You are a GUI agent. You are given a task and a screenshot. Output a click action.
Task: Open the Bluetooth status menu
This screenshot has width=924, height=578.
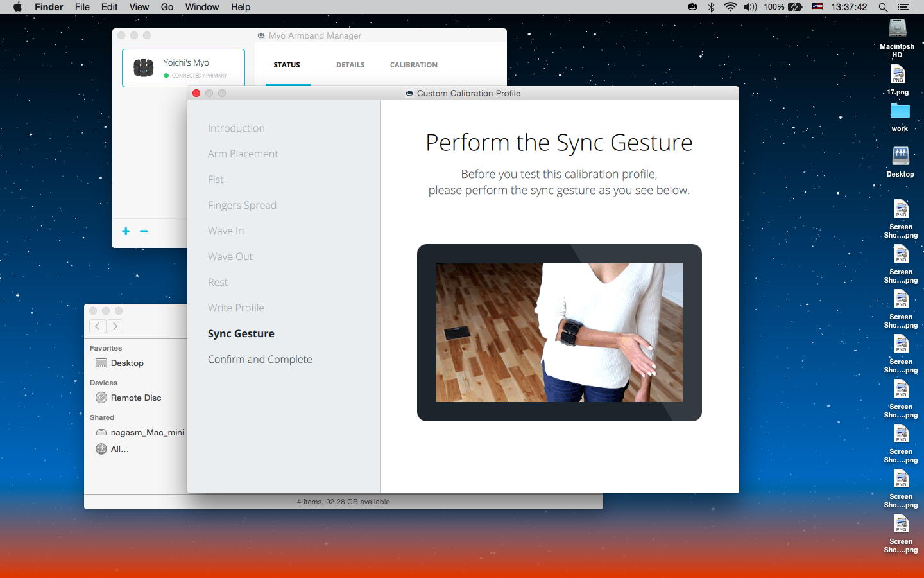pos(711,7)
